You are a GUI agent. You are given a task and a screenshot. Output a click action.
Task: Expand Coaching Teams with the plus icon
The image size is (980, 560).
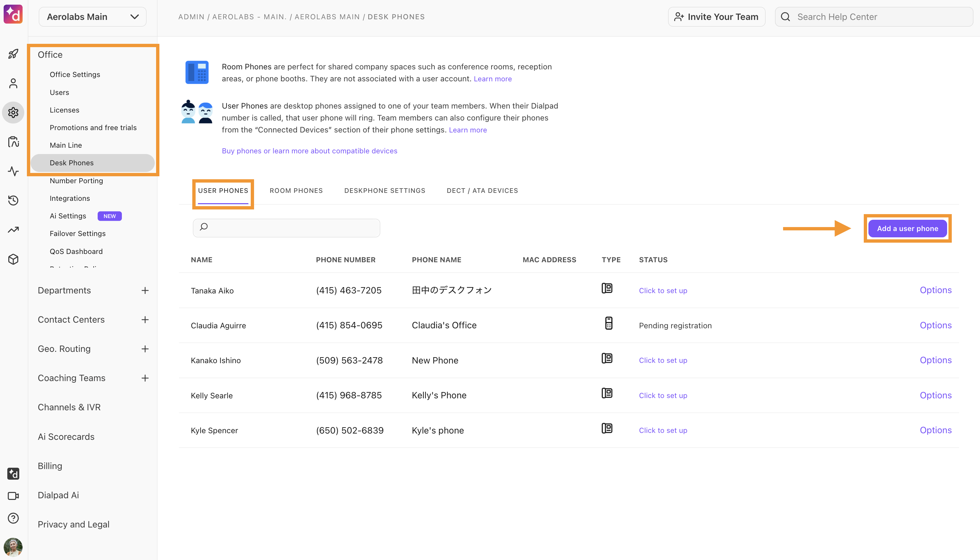point(145,378)
